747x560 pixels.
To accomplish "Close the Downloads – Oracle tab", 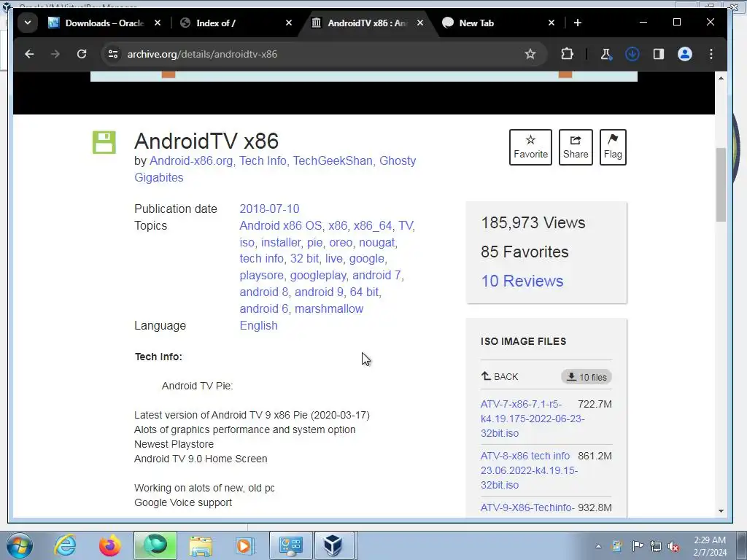I will click(158, 23).
